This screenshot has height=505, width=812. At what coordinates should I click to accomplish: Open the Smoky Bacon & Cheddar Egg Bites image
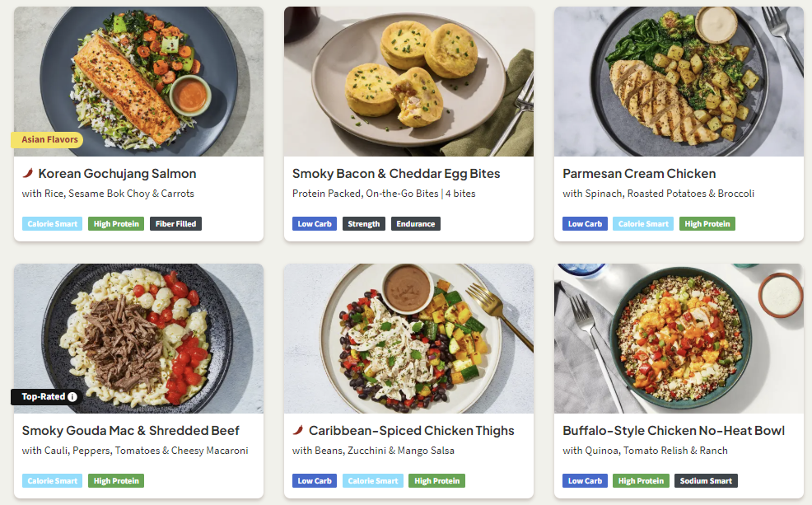tap(408, 82)
